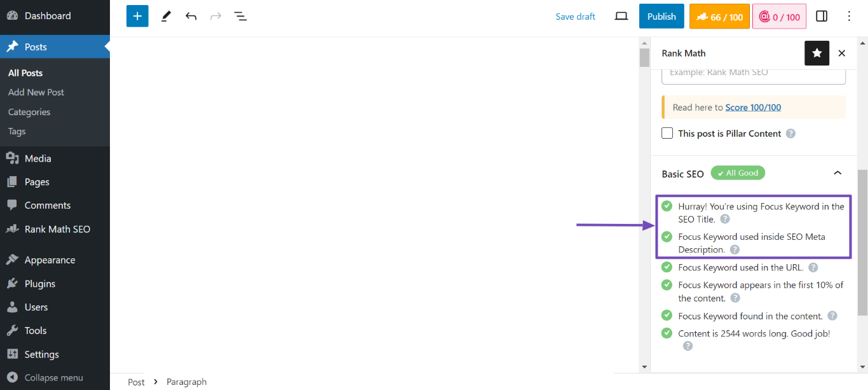Click green check next to SEO Title message

click(667, 206)
